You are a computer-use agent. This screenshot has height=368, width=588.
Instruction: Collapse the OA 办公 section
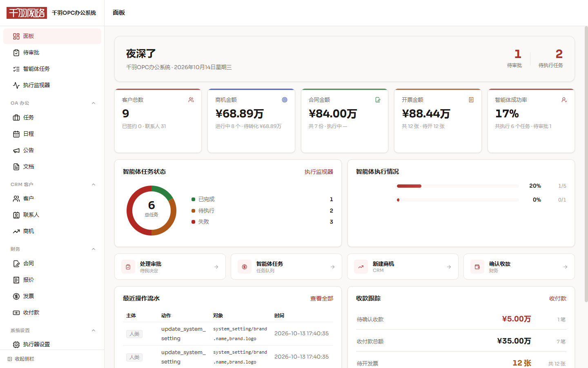[94, 103]
